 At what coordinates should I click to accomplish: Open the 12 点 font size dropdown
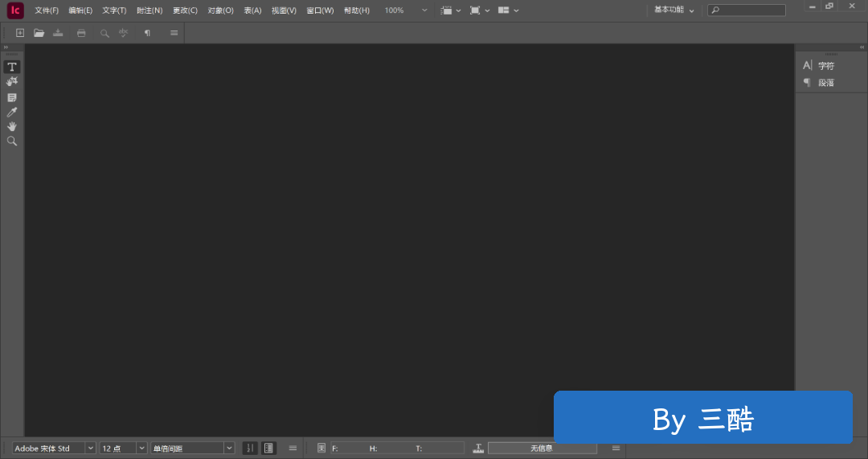tap(141, 448)
